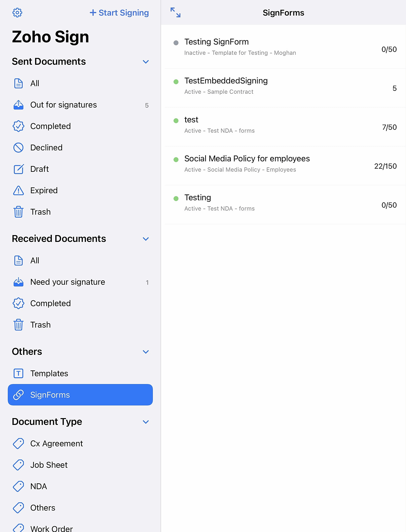
Task: Collapse the Sent Documents section
Action: 146,62
